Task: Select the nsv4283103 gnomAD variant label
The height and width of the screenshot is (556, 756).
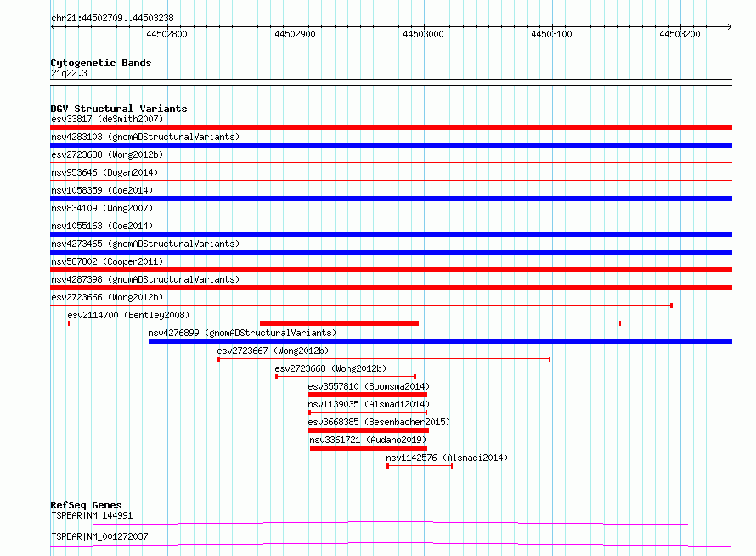Action: point(145,137)
